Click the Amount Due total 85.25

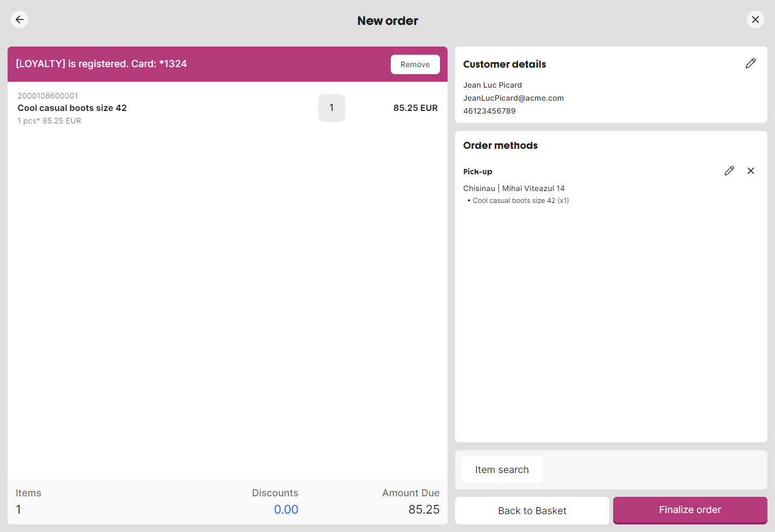[424, 509]
